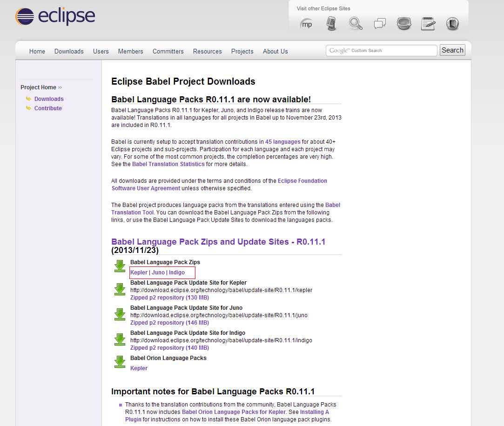Click the book wiki icon
This screenshot has width=504, height=426.
pos(452,23)
